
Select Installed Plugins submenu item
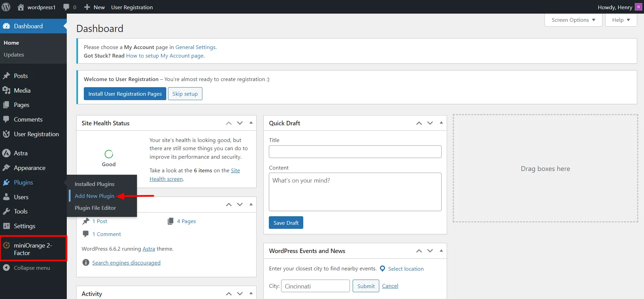[95, 184]
